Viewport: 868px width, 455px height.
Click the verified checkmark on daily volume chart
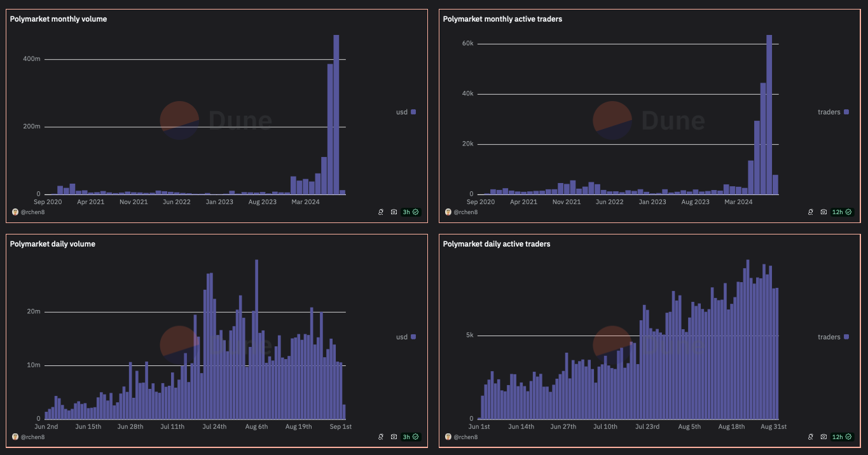point(417,437)
